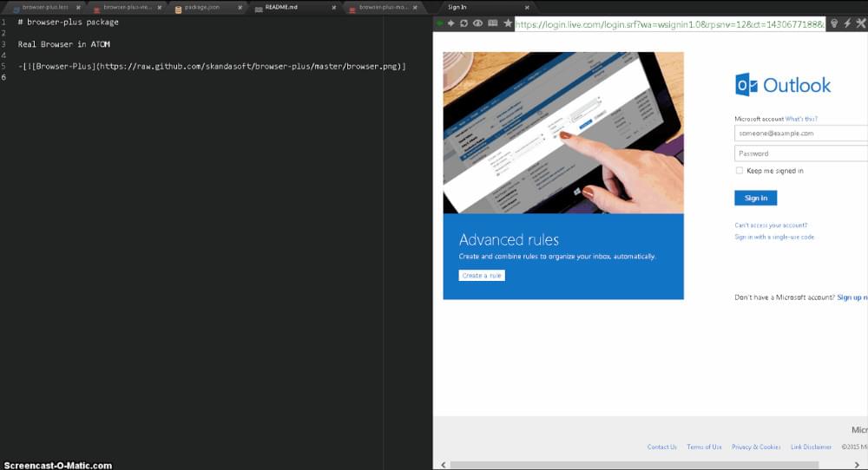
Task: Open dev tools with the wrench icon
Action: (861, 23)
